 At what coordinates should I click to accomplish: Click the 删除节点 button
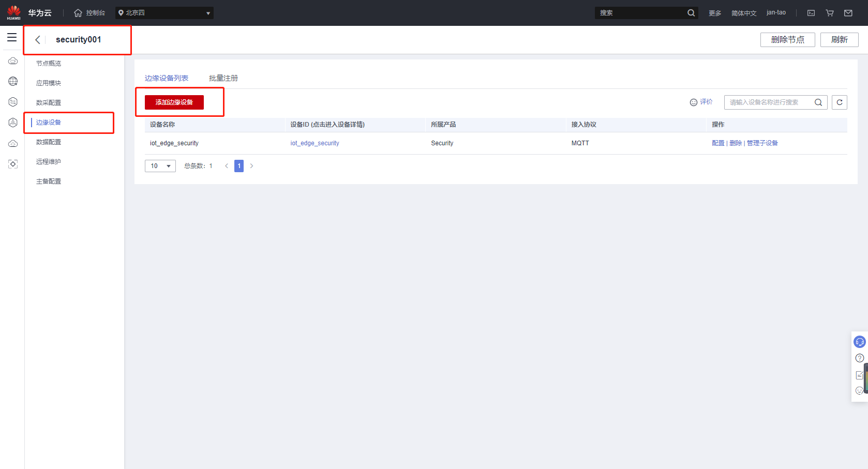(x=788, y=40)
